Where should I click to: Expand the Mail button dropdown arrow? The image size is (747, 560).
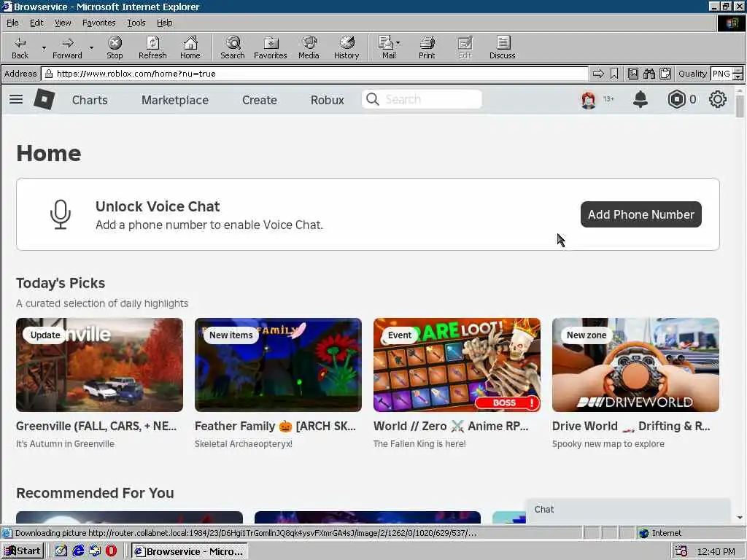click(398, 43)
